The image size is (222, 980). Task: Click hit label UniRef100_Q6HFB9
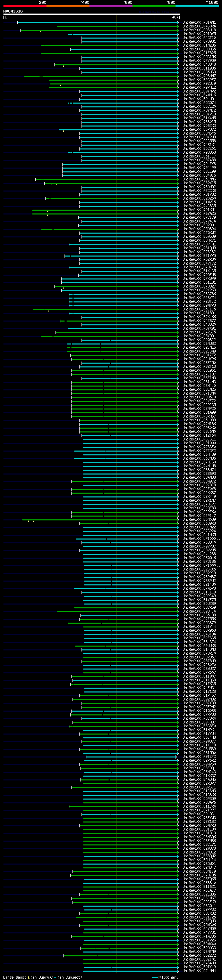click(x=199, y=455)
